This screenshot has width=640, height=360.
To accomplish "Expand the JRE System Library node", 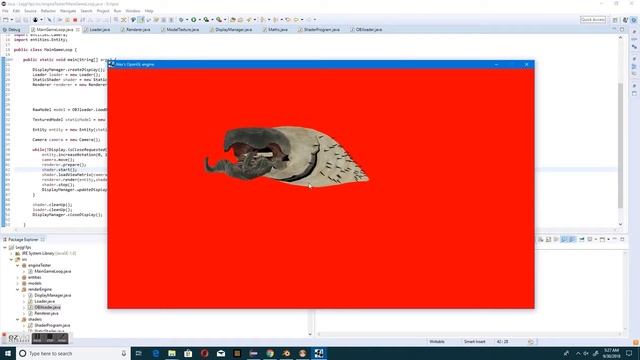I will (x=11, y=253).
